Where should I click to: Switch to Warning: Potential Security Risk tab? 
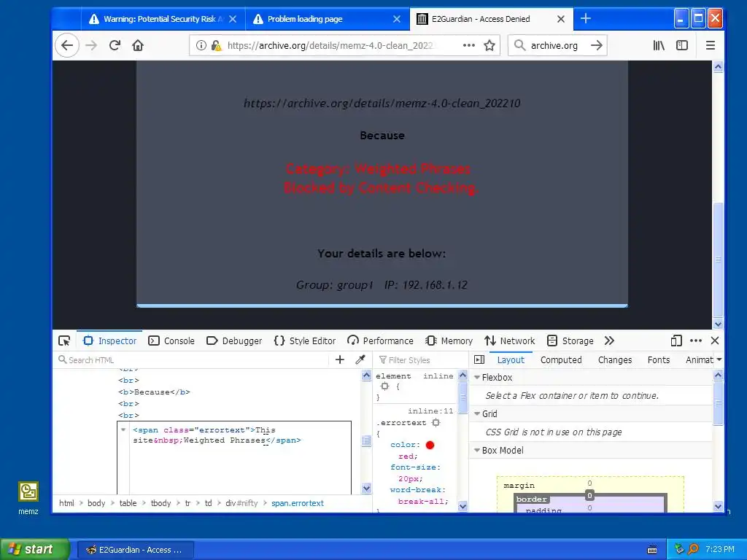(163, 19)
